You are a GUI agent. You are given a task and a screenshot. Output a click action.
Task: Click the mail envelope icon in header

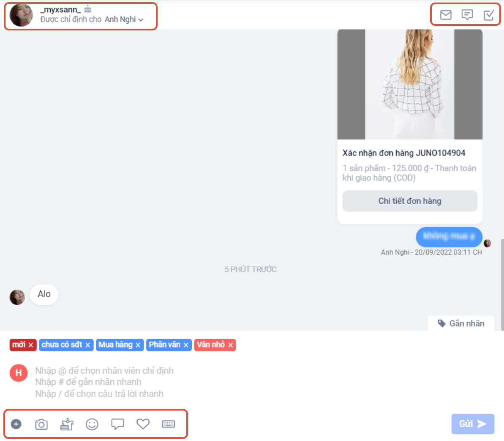coord(446,15)
